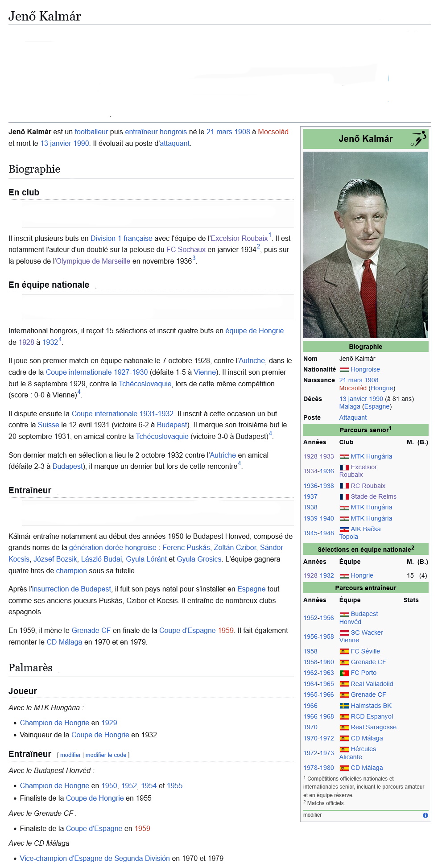Click the Spanish flag beside FC Séville

(x=344, y=651)
